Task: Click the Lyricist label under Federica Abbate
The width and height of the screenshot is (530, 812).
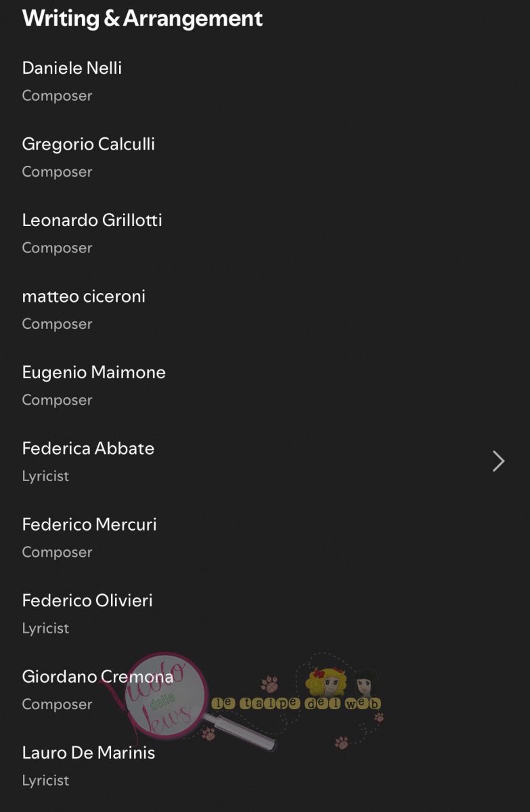Action: click(45, 476)
